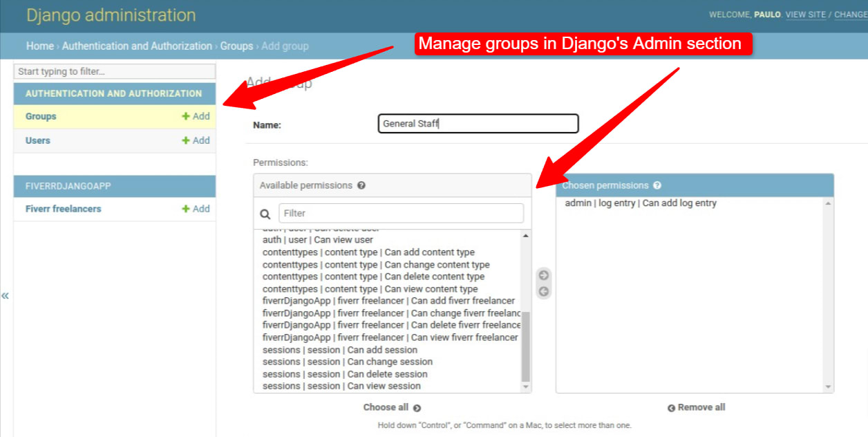
Task: Click inside the Name field showing 'General Staff'
Action: [x=478, y=123]
